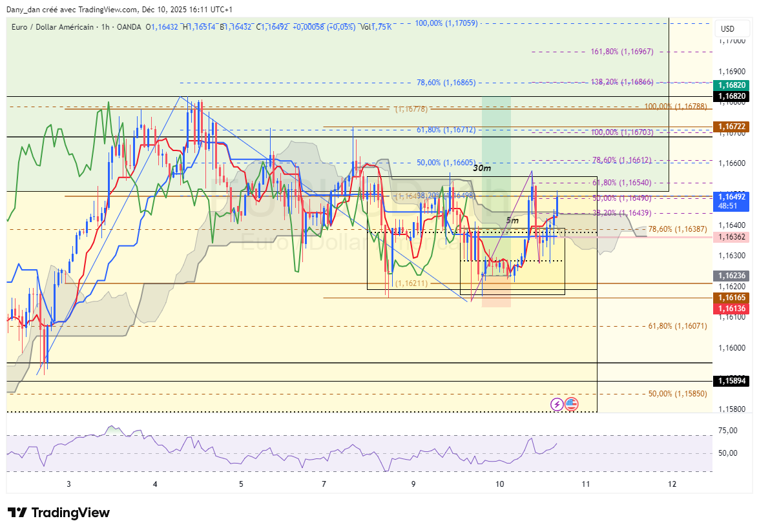Click the orange 1,16165 price label
The image size is (759, 532).
click(731, 298)
